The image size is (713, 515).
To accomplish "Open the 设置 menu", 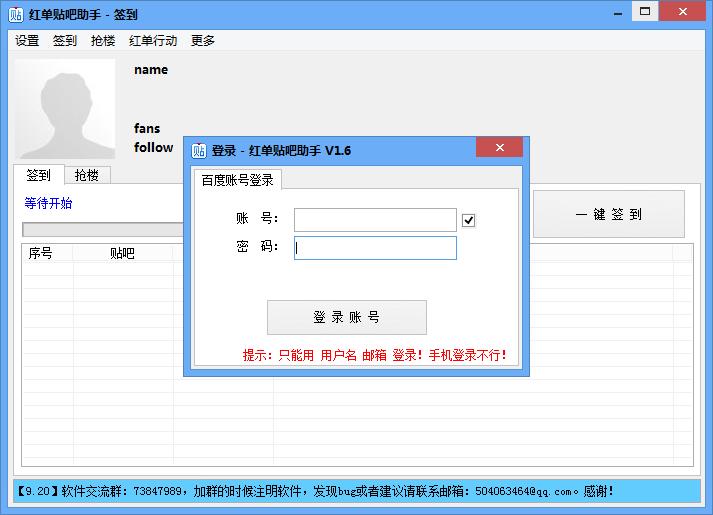I will [27, 41].
